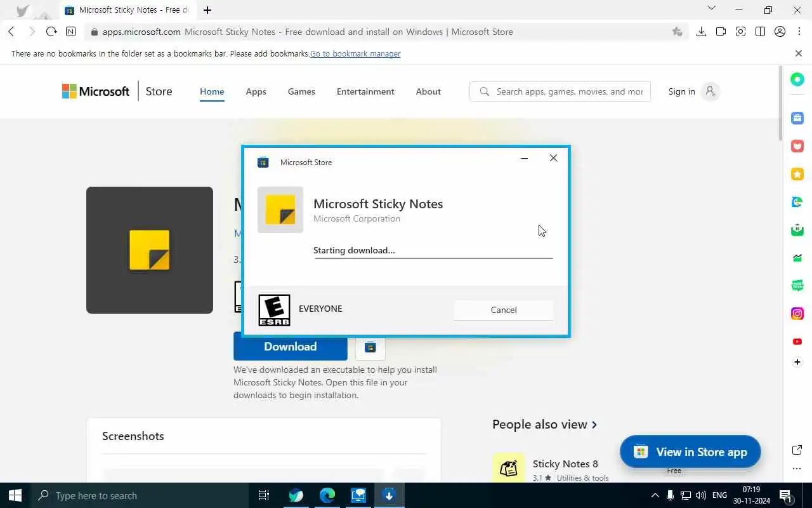Click the search magnifier icon
Viewport: 812px width, 508px height.
[x=484, y=91]
